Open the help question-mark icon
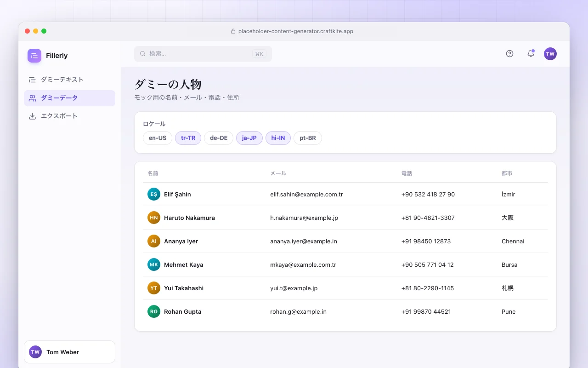Image resolution: width=588 pixels, height=368 pixels. (x=509, y=54)
